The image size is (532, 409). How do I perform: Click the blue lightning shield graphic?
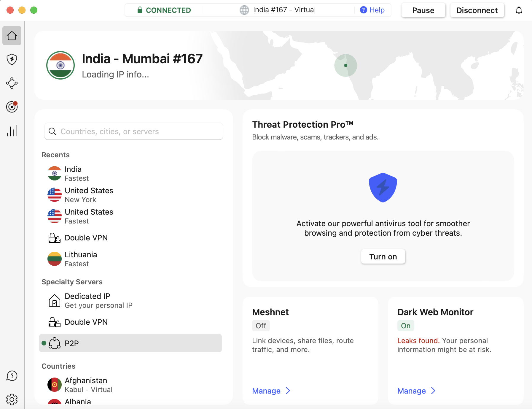pyautogui.click(x=383, y=188)
